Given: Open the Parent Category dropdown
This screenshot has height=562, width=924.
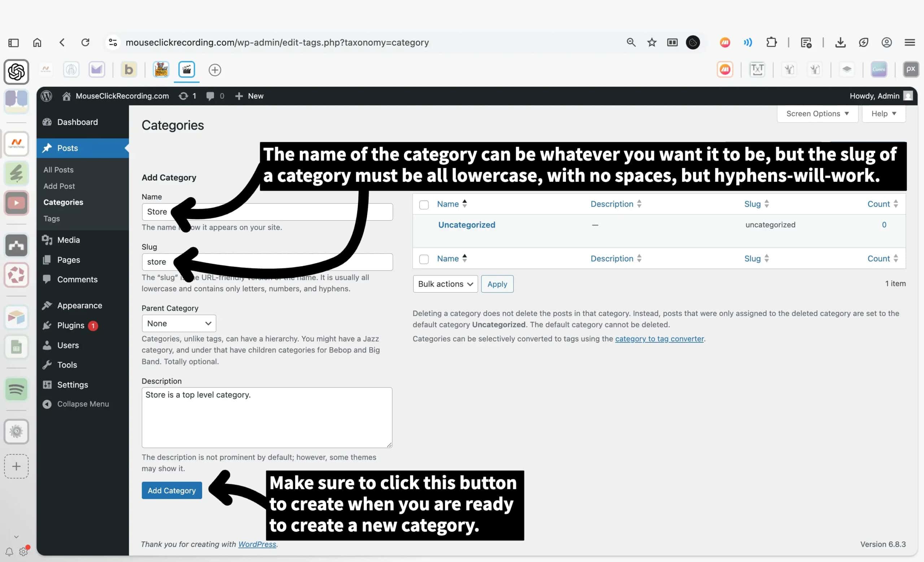Looking at the screenshot, I should pyautogui.click(x=179, y=323).
